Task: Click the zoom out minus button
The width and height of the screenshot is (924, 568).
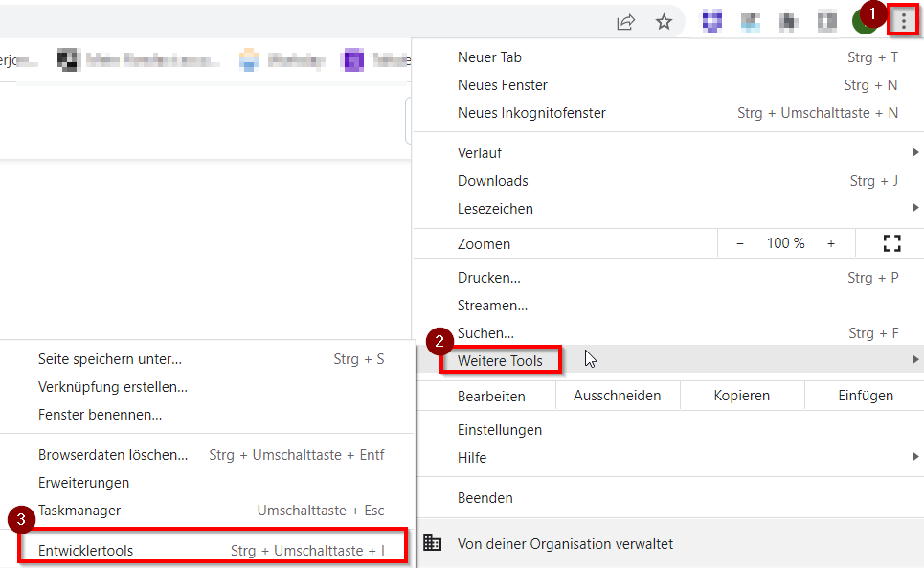Action: [x=740, y=243]
